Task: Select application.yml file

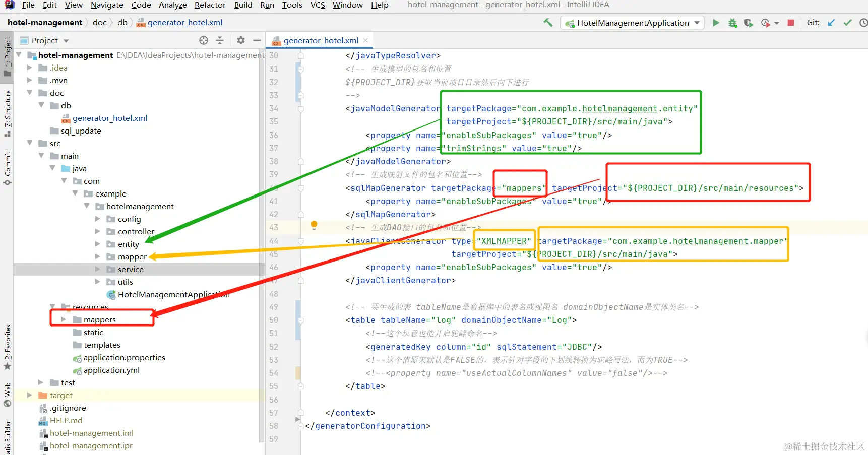Action: [x=111, y=370]
